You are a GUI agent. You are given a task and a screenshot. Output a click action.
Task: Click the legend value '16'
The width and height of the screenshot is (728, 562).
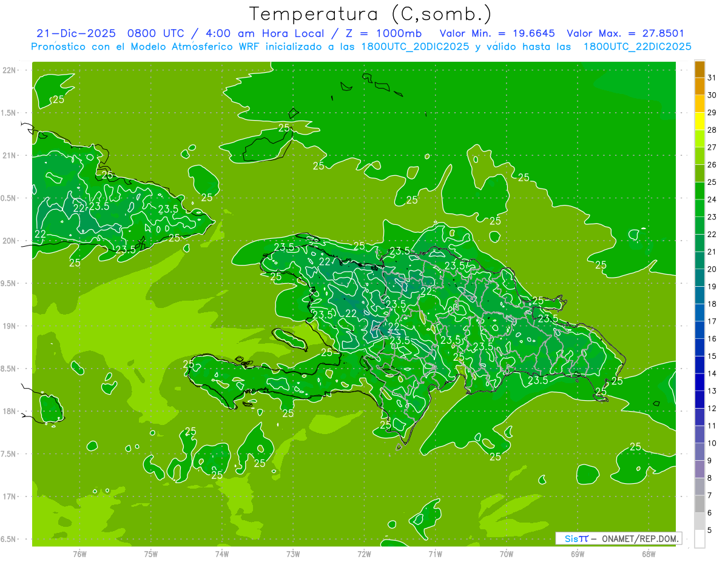click(x=712, y=339)
